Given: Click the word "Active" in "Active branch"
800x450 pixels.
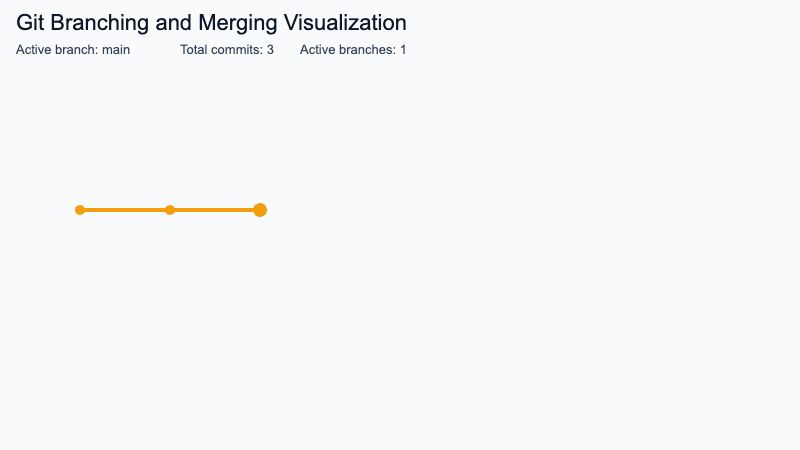Looking at the screenshot, I should click(x=34, y=50).
